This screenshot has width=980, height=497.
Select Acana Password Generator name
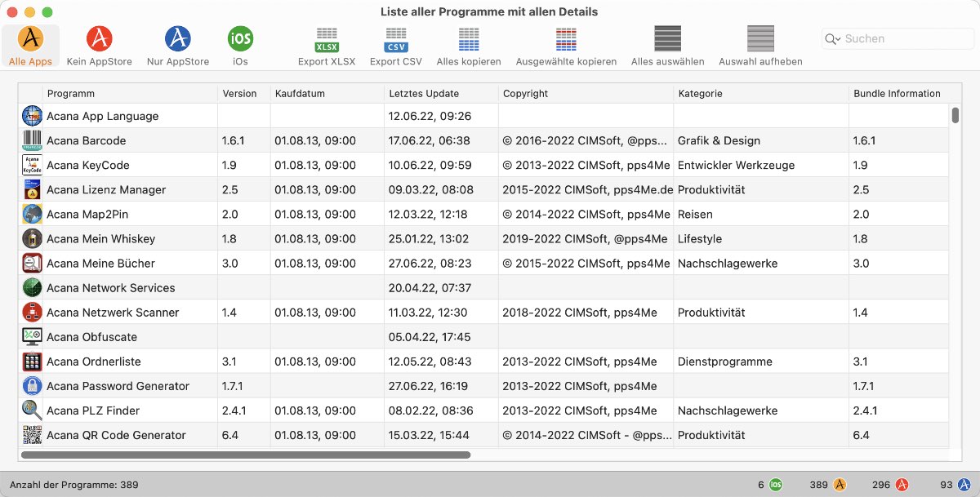point(118,386)
